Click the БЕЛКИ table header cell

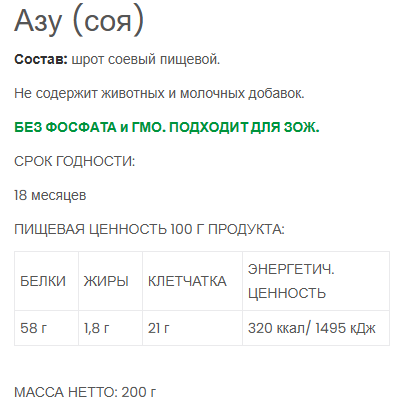(x=46, y=281)
